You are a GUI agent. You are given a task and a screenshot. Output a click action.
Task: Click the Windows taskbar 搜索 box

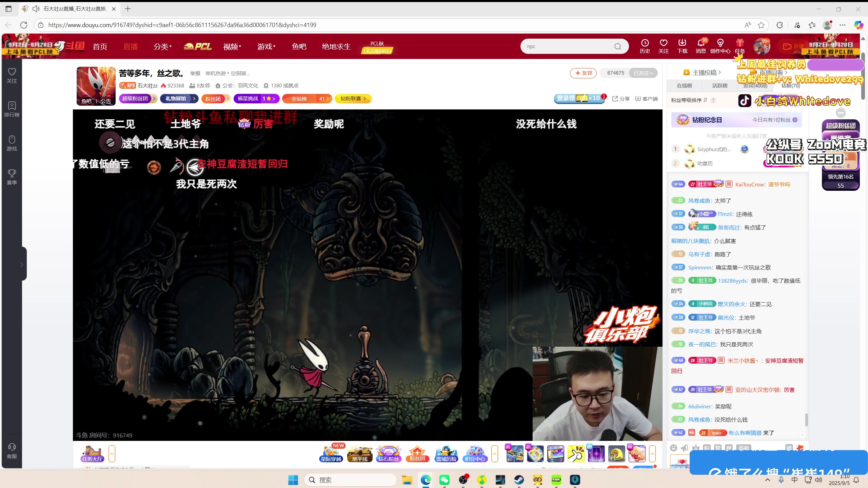[351, 480]
